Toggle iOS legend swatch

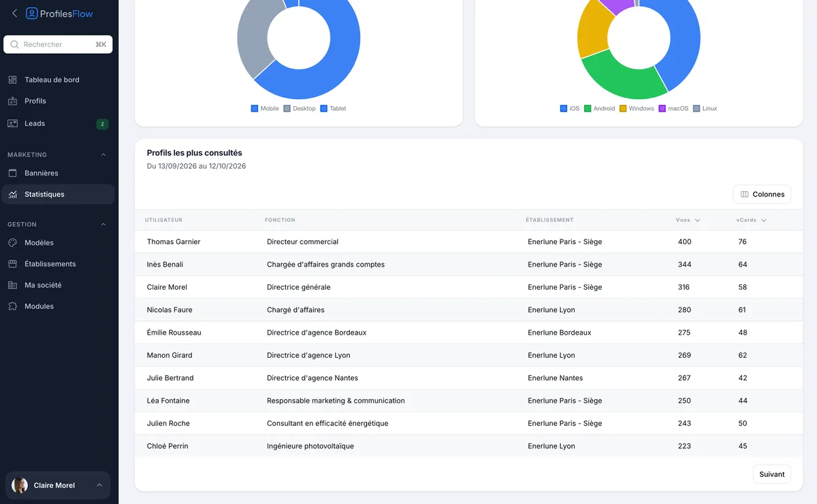coord(564,109)
